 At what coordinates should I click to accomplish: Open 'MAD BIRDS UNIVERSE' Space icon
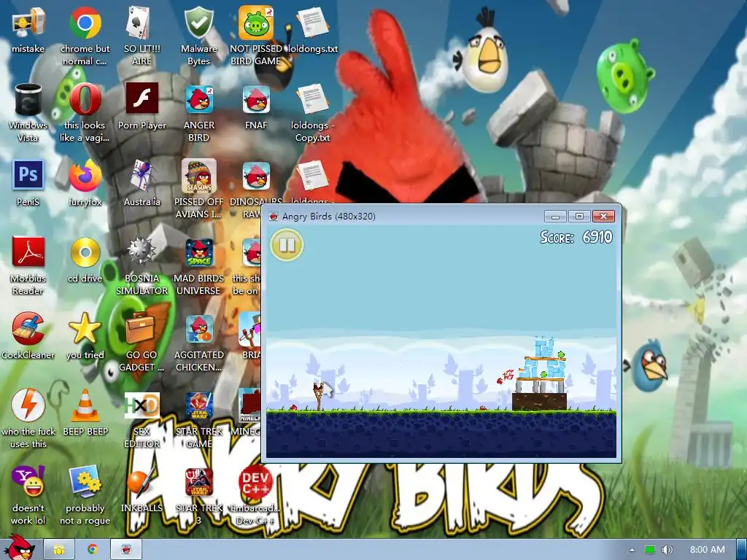click(198, 252)
